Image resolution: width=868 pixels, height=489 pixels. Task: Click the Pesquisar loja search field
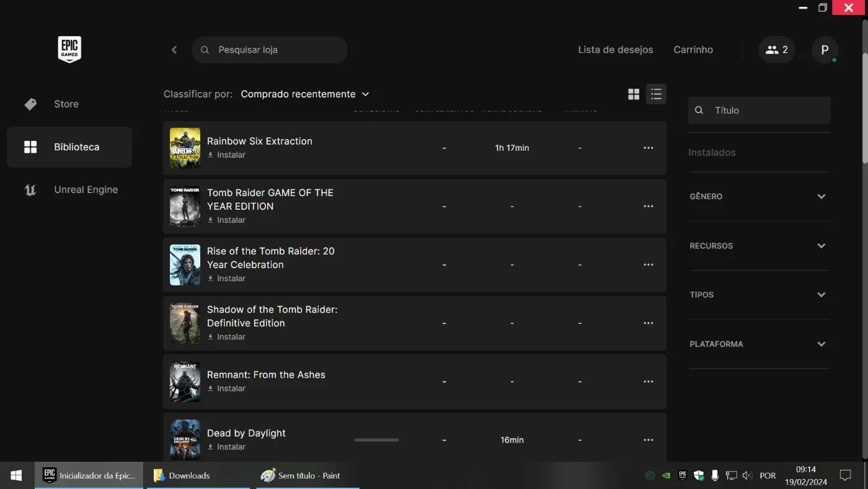(x=270, y=50)
